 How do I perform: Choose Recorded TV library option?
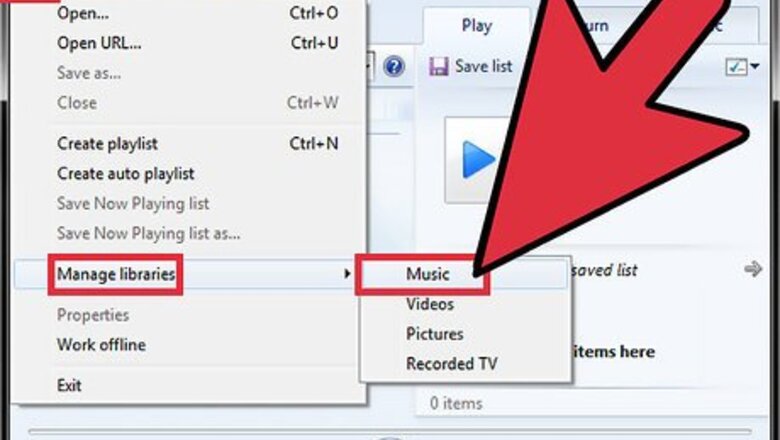452,363
